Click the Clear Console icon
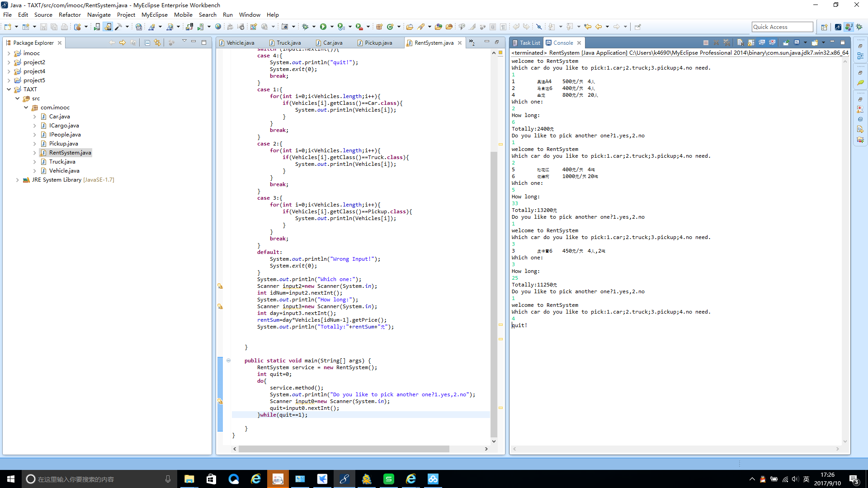 pyautogui.click(x=740, y=43)
